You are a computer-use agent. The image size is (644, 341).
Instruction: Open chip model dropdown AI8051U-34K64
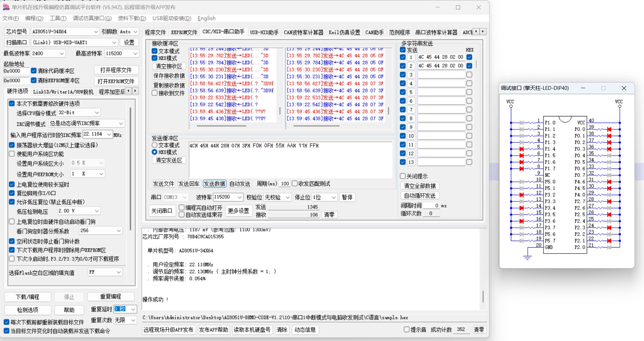coord(65,31)
